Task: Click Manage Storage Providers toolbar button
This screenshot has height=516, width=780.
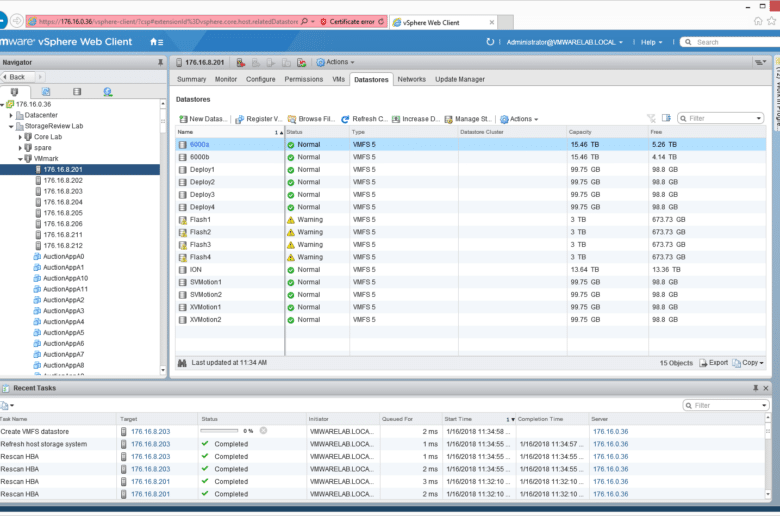Action: pyautogui.click(x=468, y=119)
